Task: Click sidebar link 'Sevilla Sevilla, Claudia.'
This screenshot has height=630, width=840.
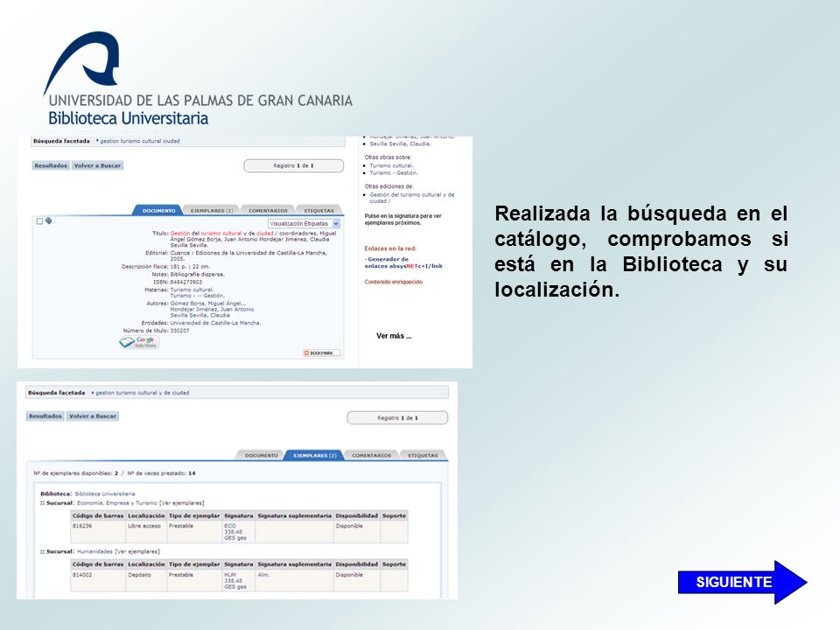Action: pos(400,143)
